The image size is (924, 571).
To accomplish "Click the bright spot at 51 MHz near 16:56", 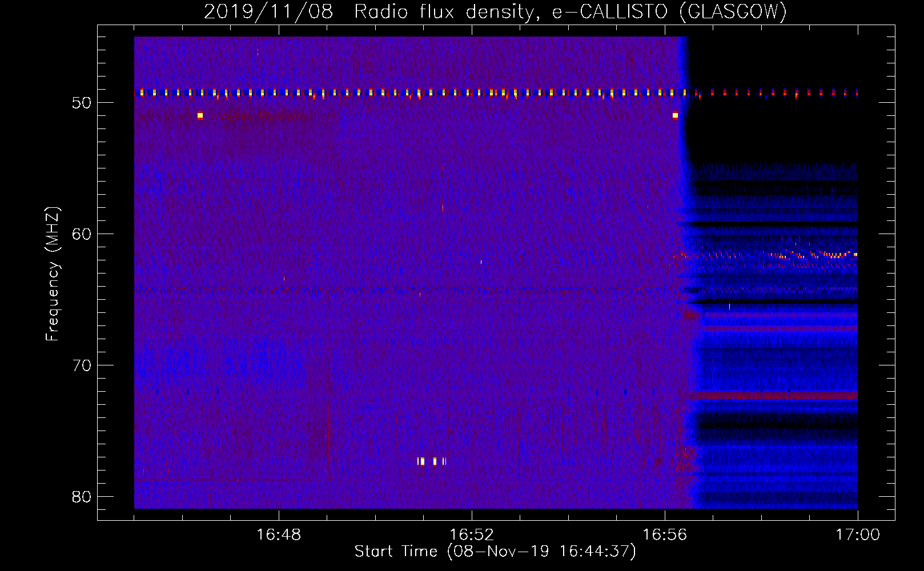I will click(675, 115).
